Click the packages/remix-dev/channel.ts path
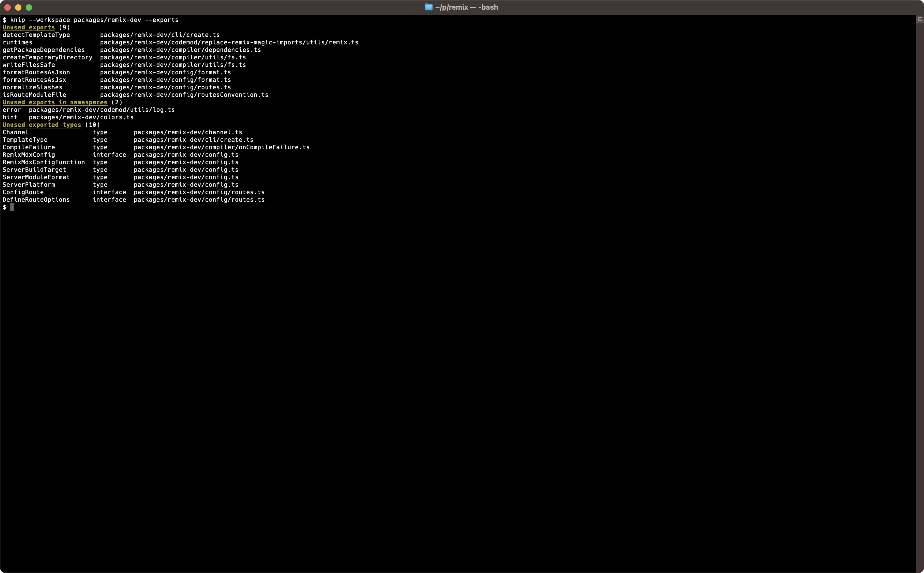 188,132
